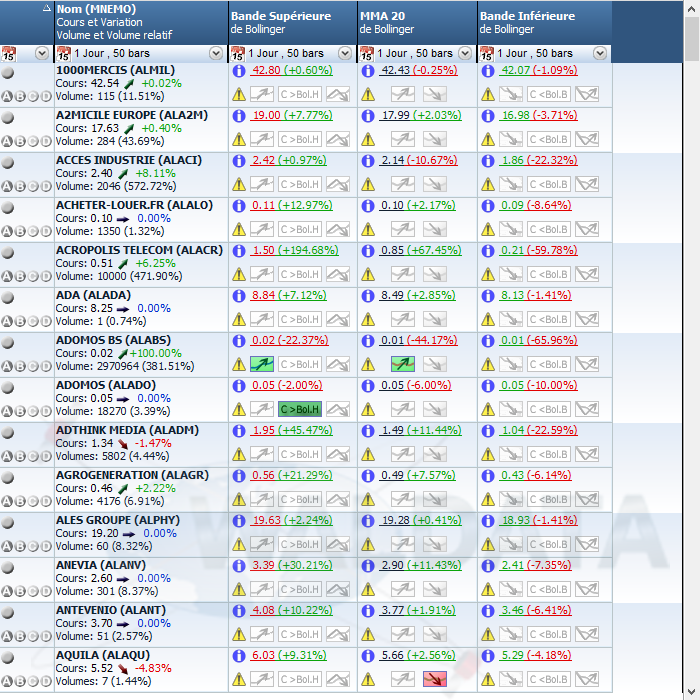Click info icon beside 8.49 in ADA row

click(x=368, y=296)
